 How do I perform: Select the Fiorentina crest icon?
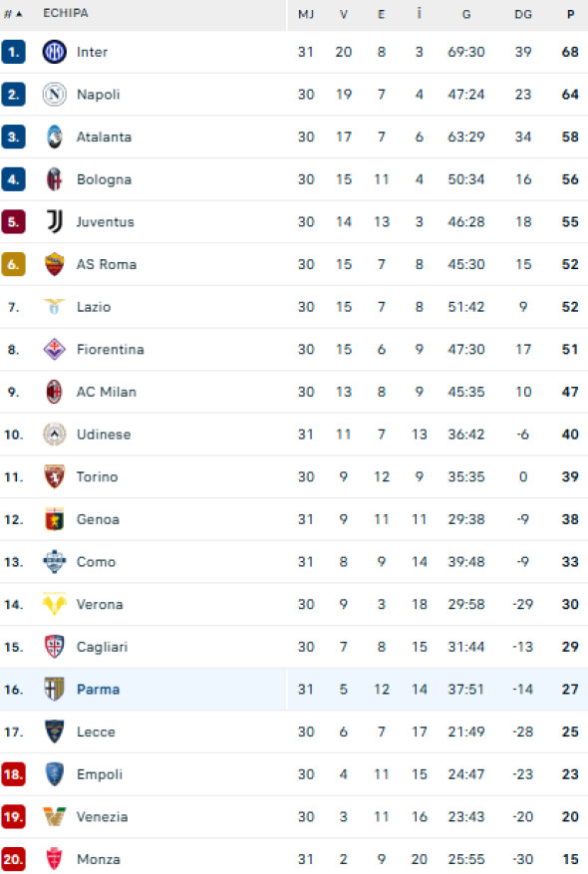53,349
